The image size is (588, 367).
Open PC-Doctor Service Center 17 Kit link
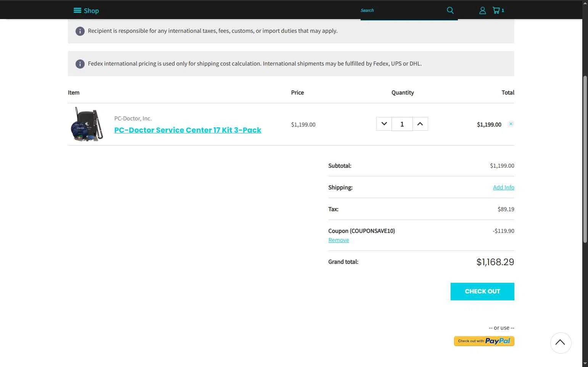(x=188, y=130)
